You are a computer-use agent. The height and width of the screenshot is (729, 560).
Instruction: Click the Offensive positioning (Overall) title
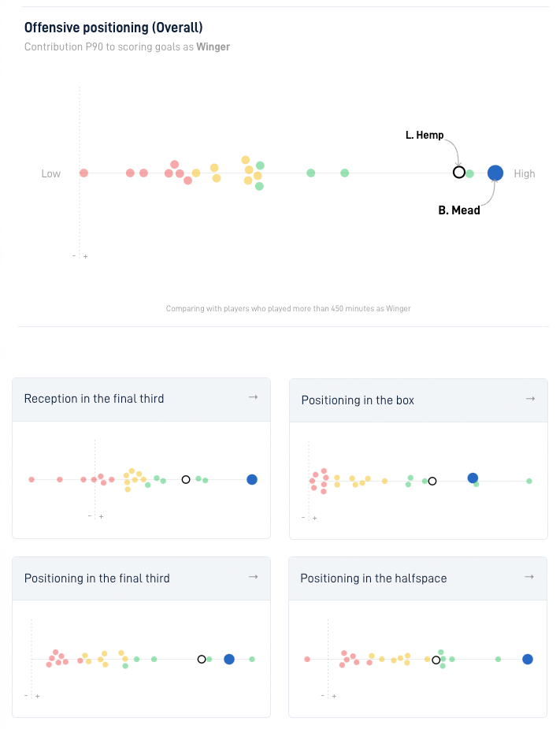coord(113,28)
